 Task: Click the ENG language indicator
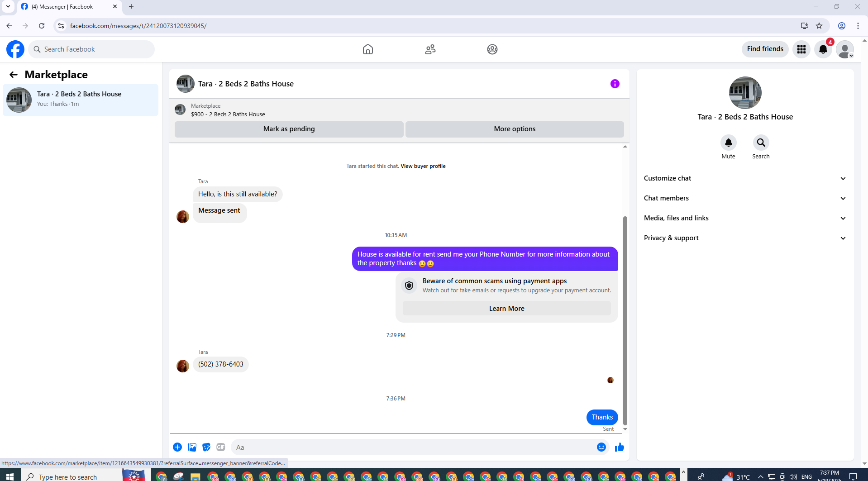click(x=806, y=477)
